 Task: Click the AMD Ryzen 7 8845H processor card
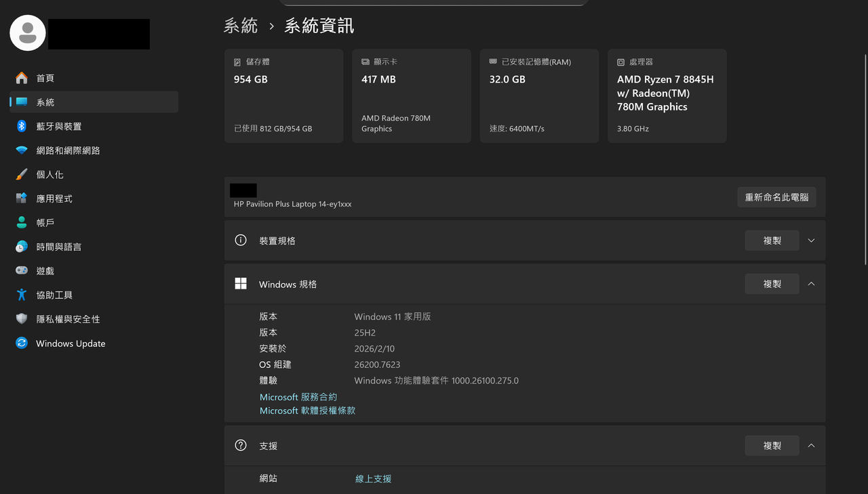667,96
